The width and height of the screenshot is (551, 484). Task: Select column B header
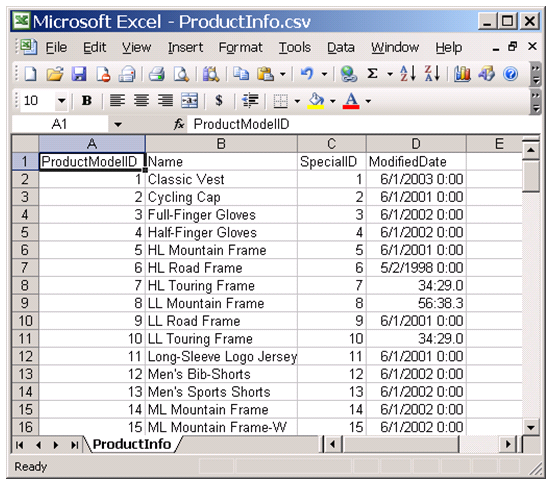[x=221, y=144]
